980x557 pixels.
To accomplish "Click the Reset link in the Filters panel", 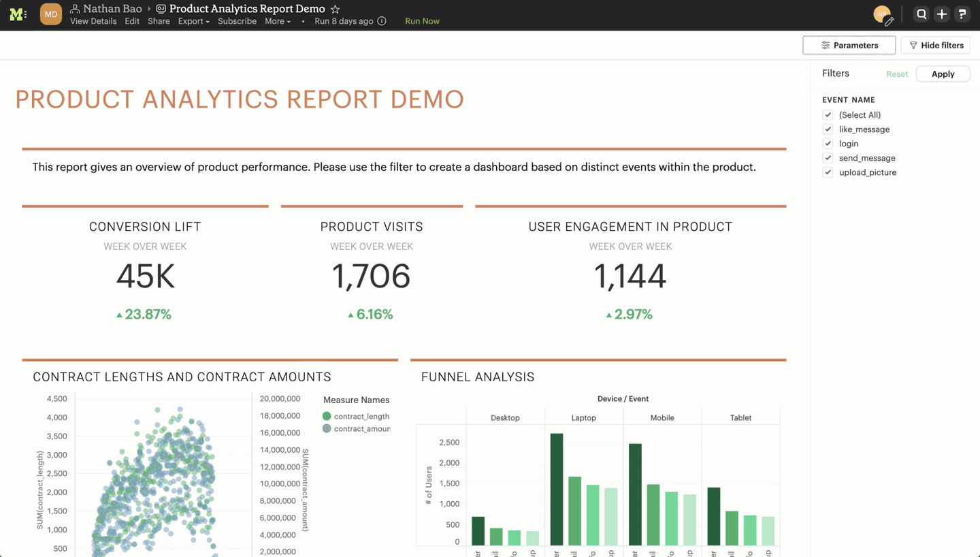I will point(897,74).
